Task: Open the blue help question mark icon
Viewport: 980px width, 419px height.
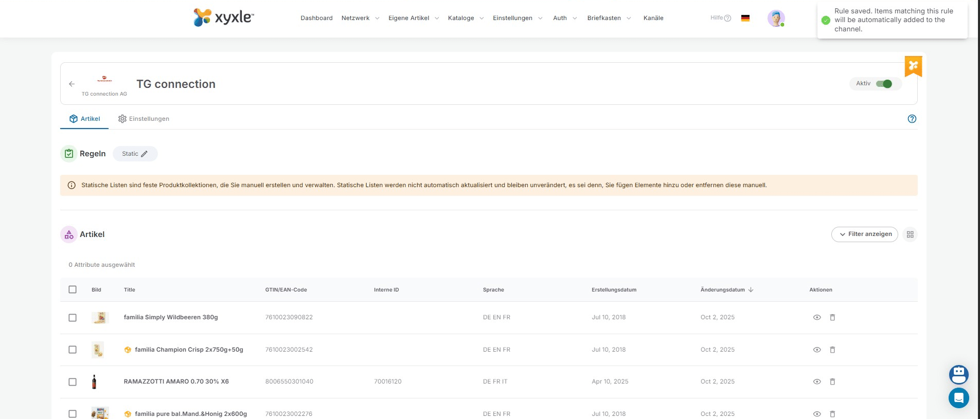Action: coord(912,119)
